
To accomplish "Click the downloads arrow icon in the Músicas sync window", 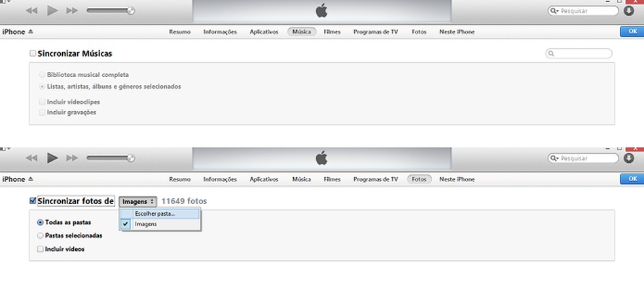I will [629, 10].
